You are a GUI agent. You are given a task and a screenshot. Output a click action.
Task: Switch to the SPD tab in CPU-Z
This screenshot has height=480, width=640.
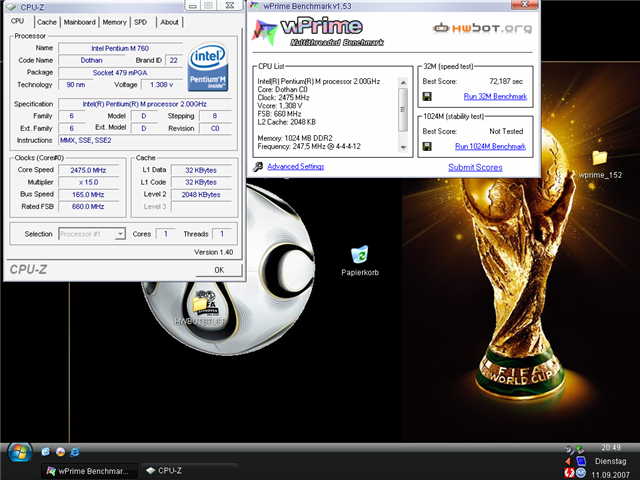coord(140,22)
